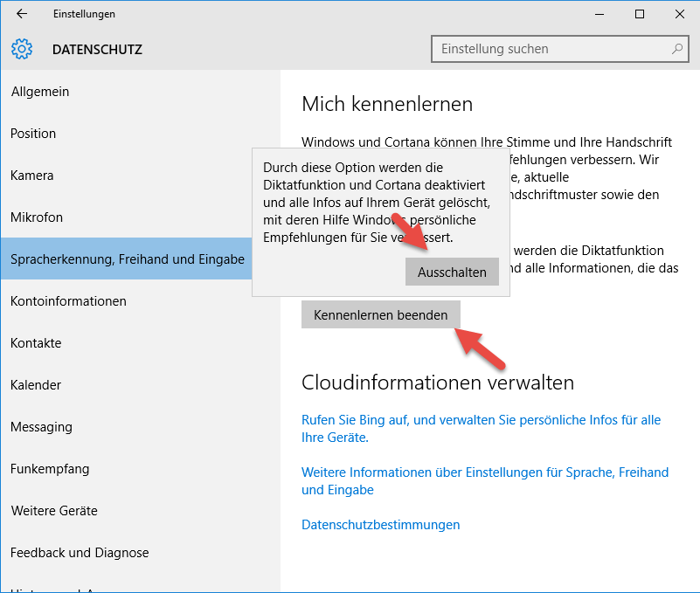
Task: Open Funkempfang settings
Action: coord(50,469)
